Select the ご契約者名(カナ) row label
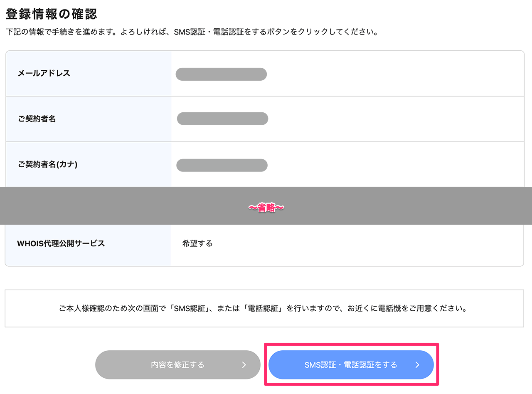Image resolution: width=532 pixels, height=394 pixels. [x=47, y=164]
